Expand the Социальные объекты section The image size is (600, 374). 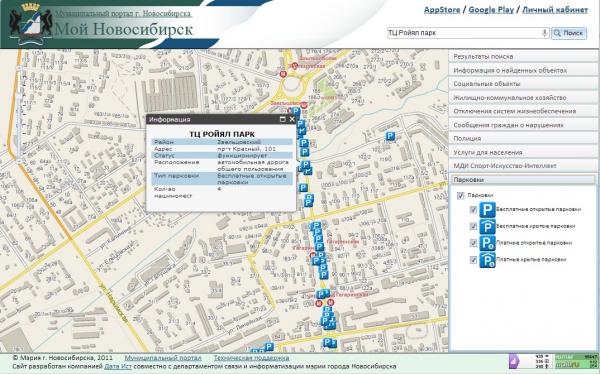click(x=523, y=84)
